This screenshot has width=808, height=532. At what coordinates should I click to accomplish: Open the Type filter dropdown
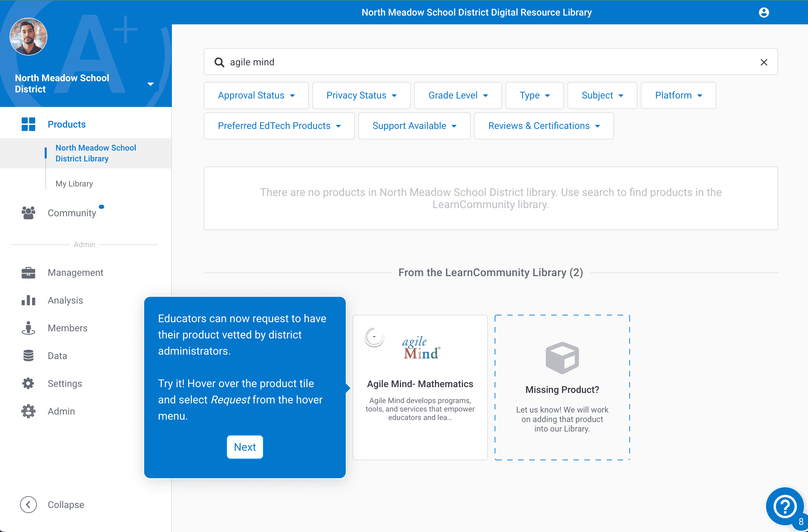pyautogui.click(x=534, y=95)
